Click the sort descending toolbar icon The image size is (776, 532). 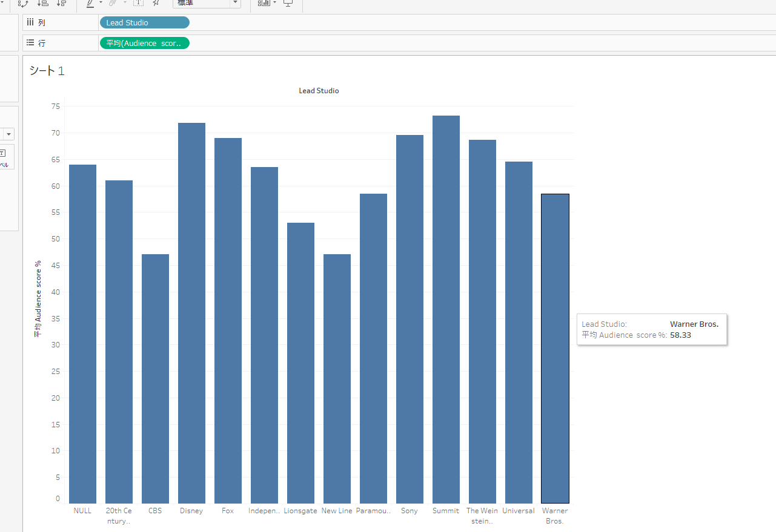61,3
